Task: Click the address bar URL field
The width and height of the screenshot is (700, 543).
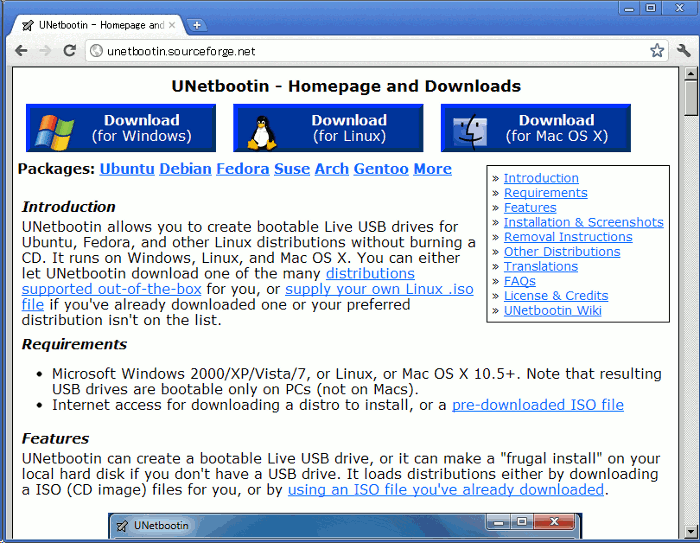Action: pos(370,51)
